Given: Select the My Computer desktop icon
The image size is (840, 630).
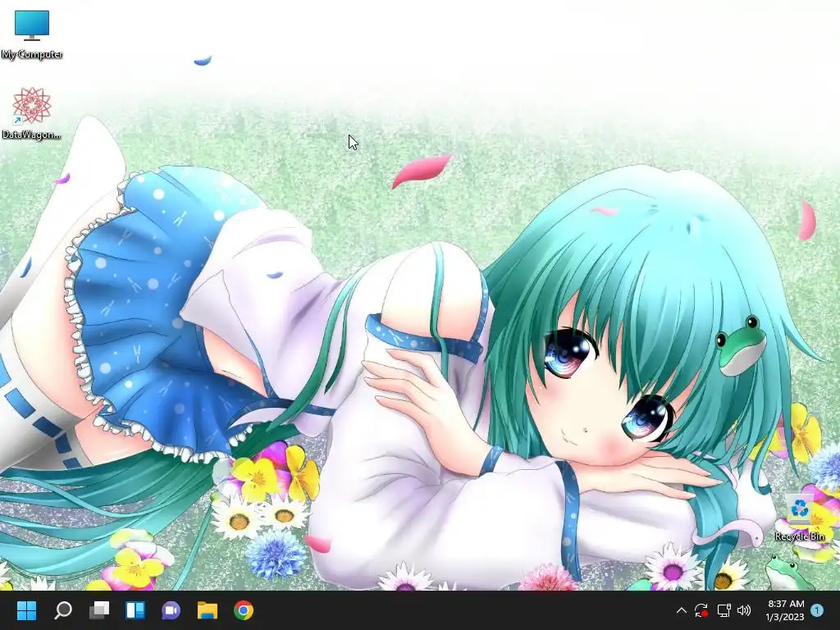Looking at the screenshot, I should click(x=32, y=34).
